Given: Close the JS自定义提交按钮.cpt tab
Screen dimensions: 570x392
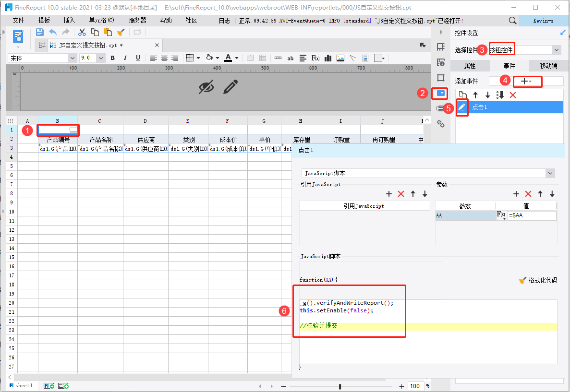Looking at the screenshot, I should (x=157, y=45).
